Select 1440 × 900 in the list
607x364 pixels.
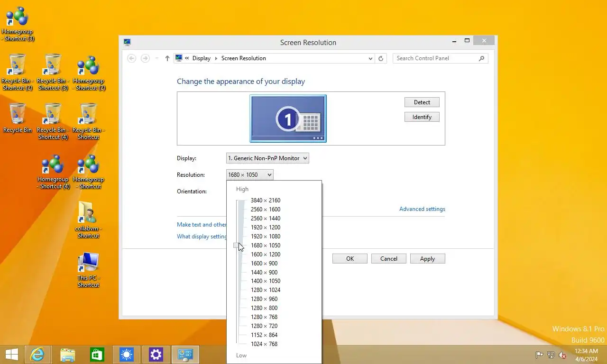(264, 273)
